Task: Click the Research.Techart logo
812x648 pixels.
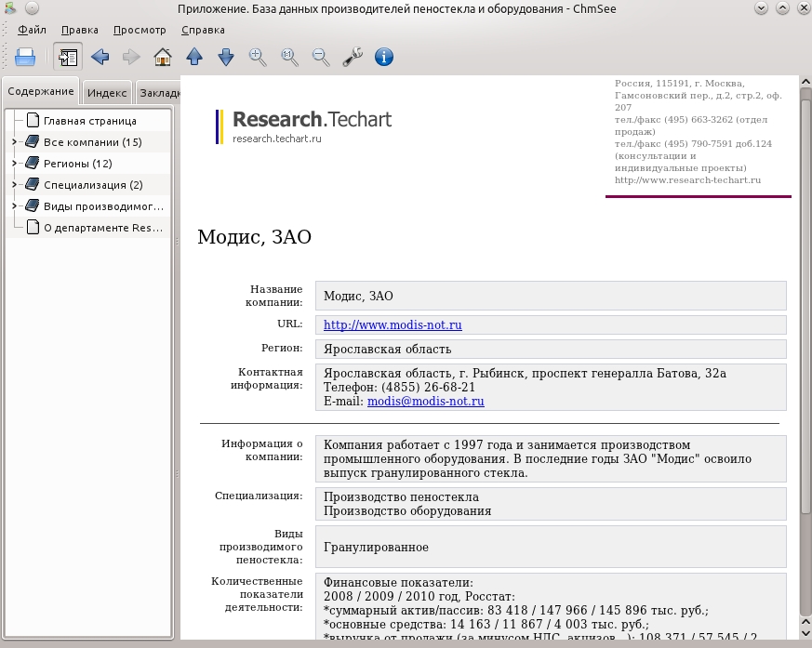Action: pyautogui.click(x=304, y=126)
